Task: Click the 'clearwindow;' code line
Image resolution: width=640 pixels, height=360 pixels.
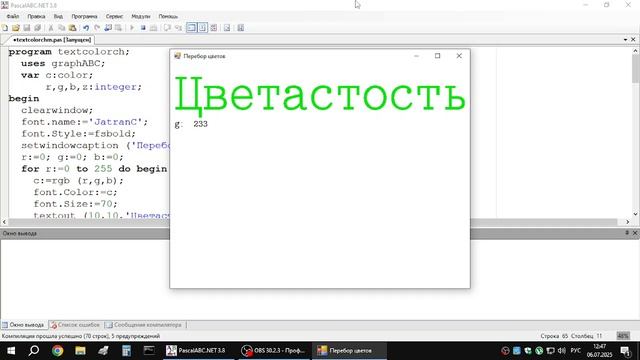Action: pos(57,110)
